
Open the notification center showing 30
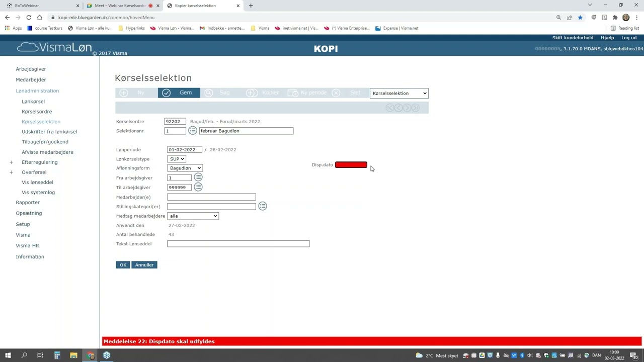634,355
